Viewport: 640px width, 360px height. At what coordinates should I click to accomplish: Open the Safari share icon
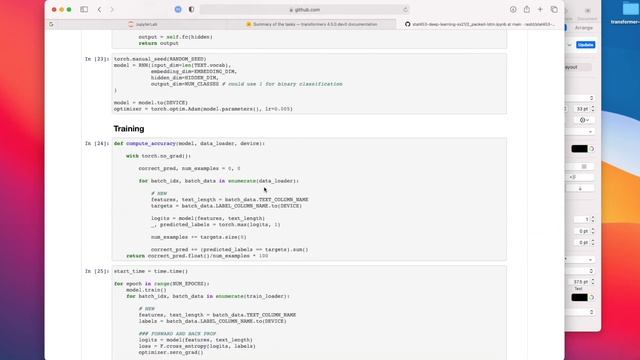pos(527,9)
